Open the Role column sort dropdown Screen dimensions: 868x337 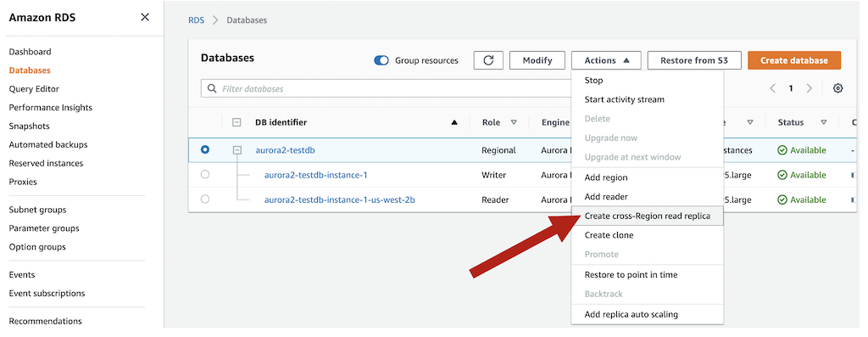(514, 122)
